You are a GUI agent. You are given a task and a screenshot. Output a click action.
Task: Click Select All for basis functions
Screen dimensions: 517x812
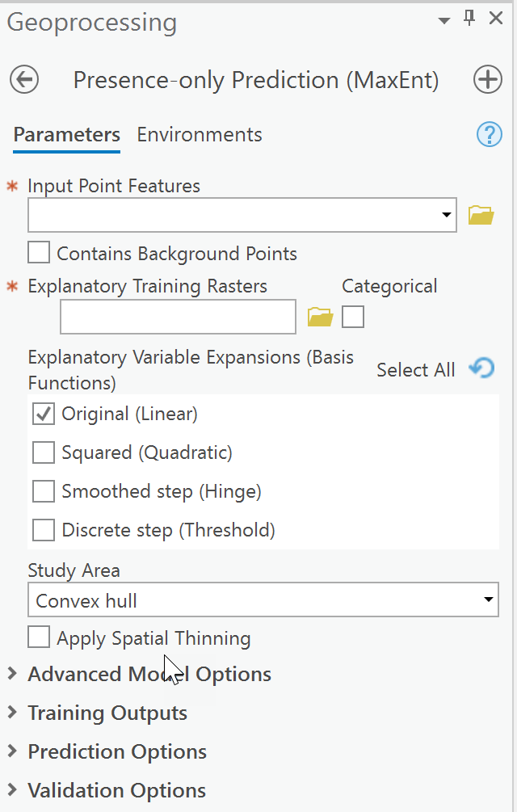pos(415,369)
